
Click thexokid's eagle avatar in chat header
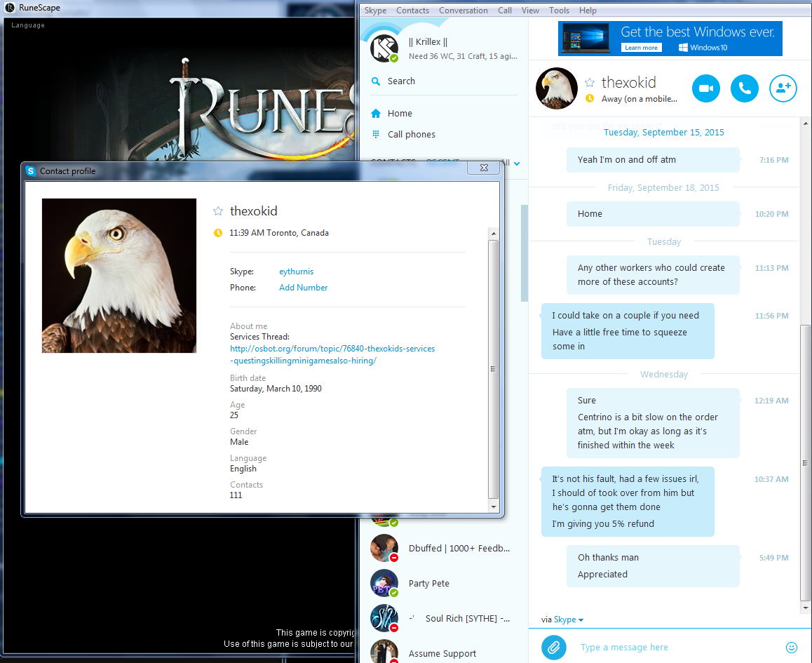click(x=557, y=88)
